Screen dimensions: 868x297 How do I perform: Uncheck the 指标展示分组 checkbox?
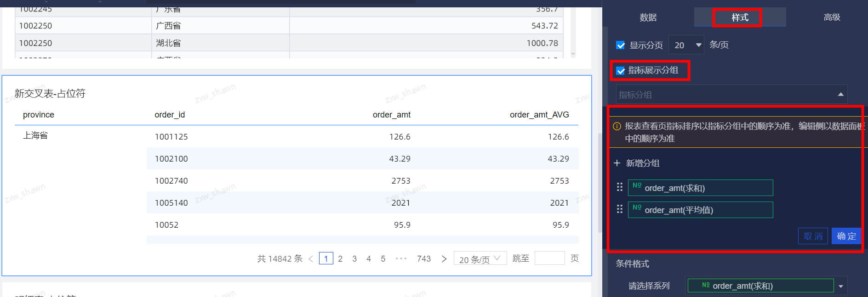pyautogui.click(x=621, y=71)
